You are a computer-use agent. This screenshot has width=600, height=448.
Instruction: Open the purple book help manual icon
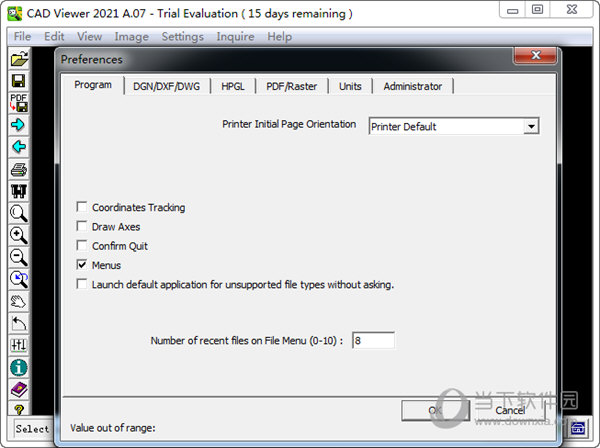click(x=19, y=390)
